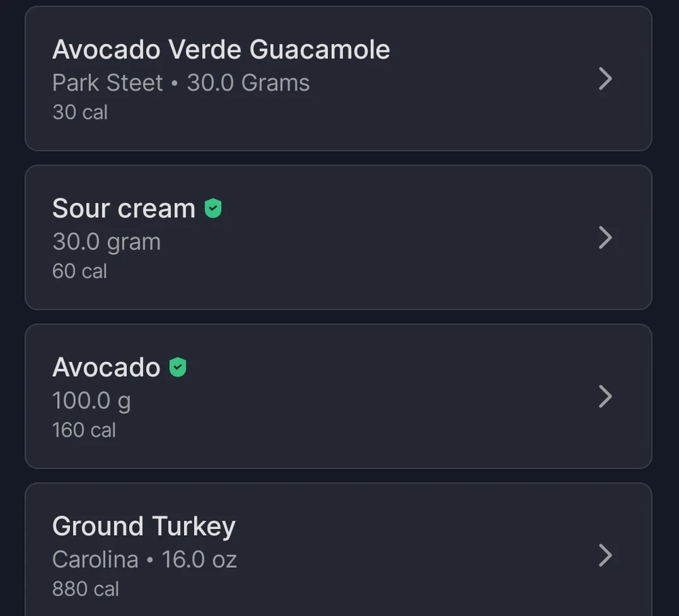Click the green verified shield beside Sour cream
This screenshot has height=616, width=679.
213,209
